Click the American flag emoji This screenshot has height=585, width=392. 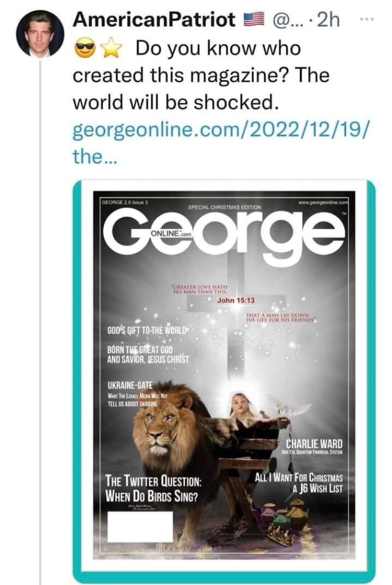253,20
